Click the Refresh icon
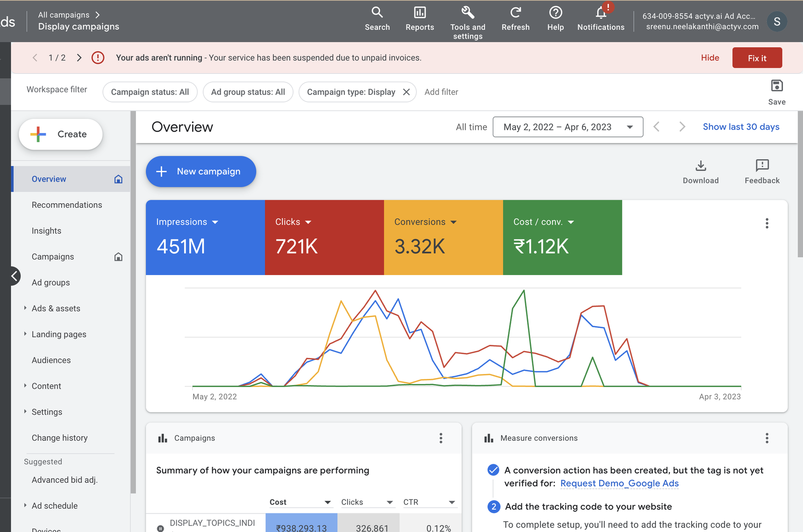Screen dimensions: 803x532 click(x=515, y=19)
